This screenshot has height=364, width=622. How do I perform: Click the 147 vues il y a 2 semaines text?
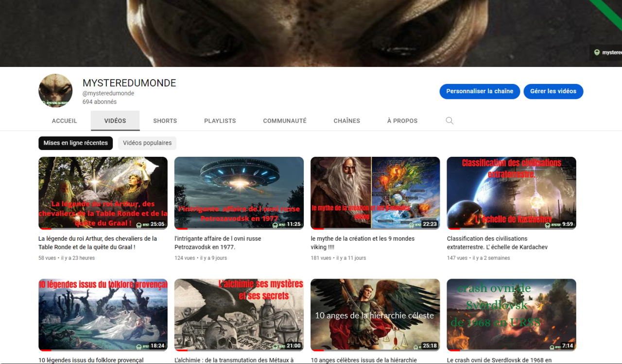pos(478,258)
